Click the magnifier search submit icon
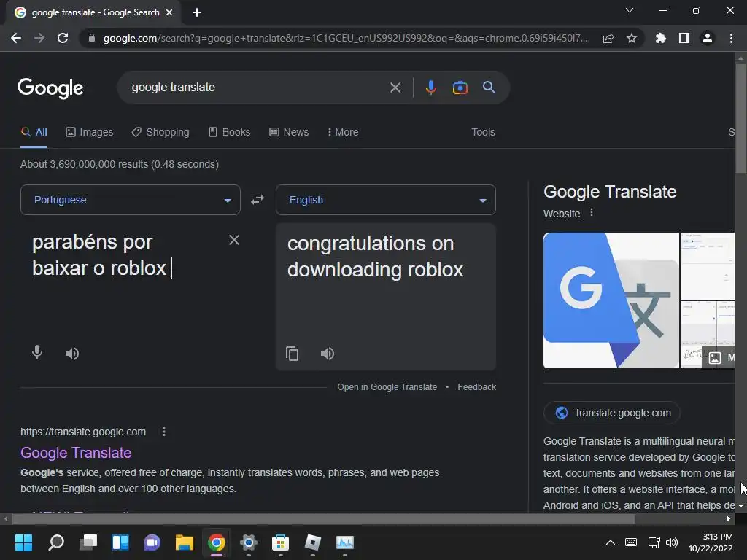This screenshot has width=747, height=560. [489, 87]
